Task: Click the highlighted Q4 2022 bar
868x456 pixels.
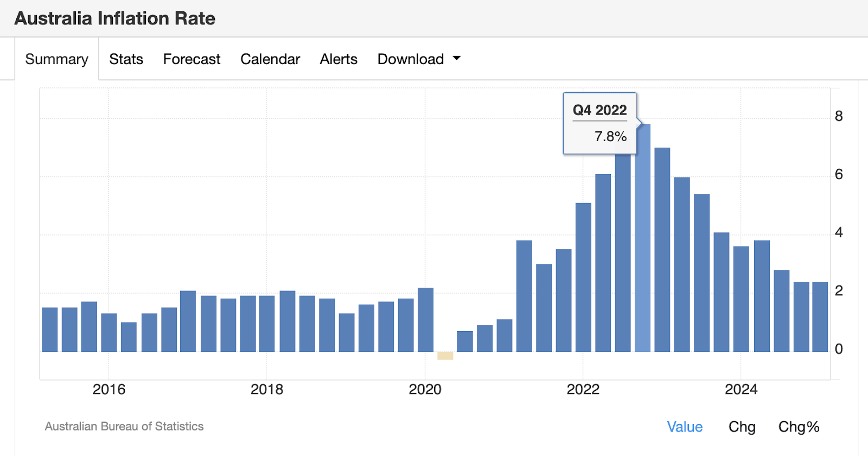Action: pos(642,238)
